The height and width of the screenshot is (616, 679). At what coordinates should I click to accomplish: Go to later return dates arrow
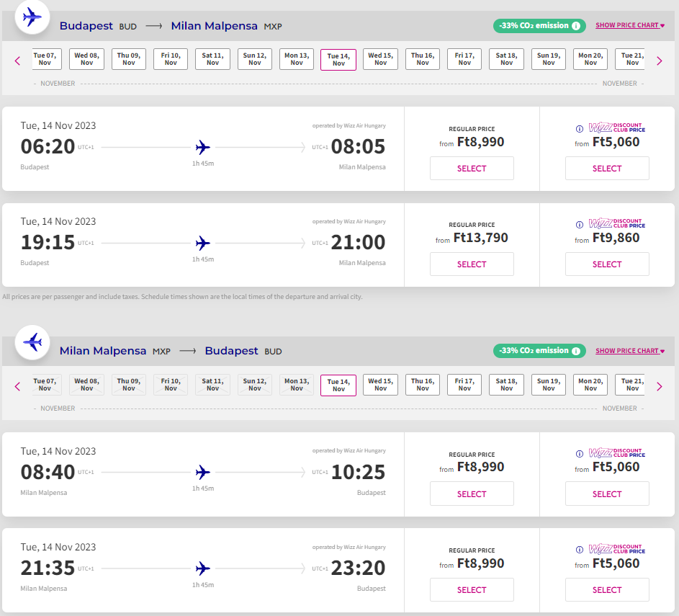point(660,386)
